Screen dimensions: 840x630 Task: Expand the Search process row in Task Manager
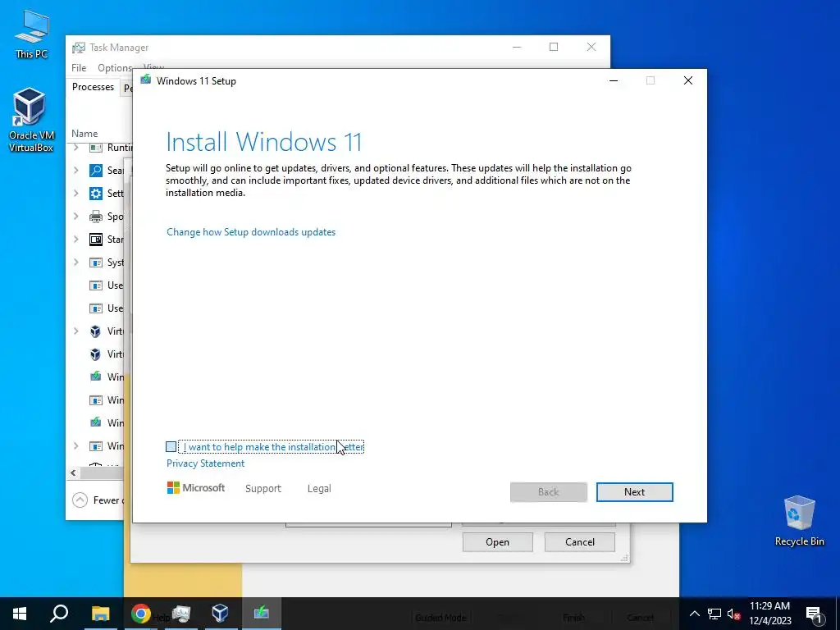click(x=76, y=170)
